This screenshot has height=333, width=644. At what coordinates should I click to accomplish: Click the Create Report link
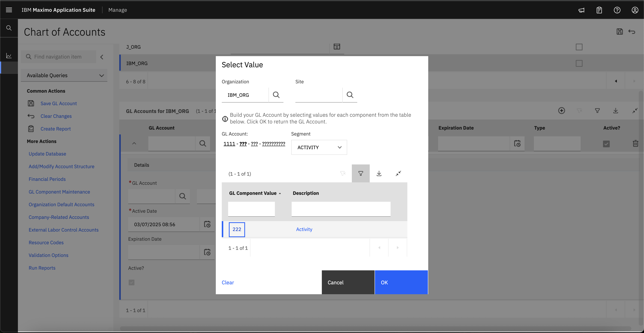pyautogui.click(x=56, y=129)
